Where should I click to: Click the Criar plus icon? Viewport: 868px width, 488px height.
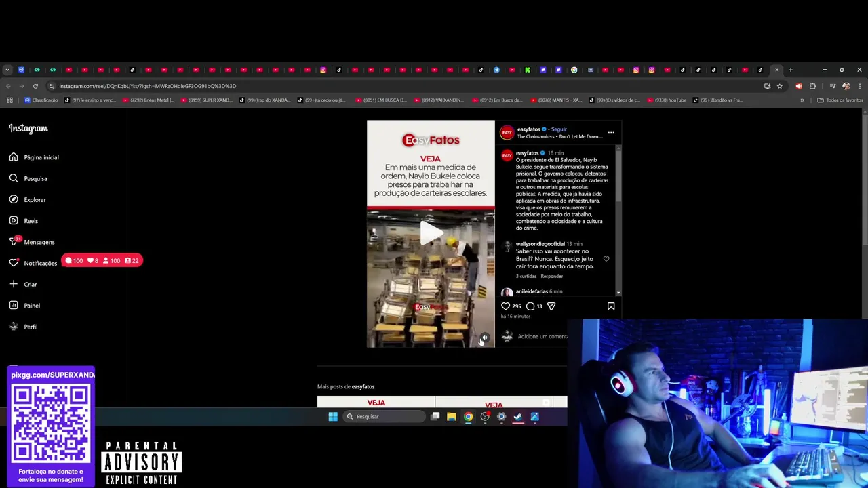click(x=14, y=284)
